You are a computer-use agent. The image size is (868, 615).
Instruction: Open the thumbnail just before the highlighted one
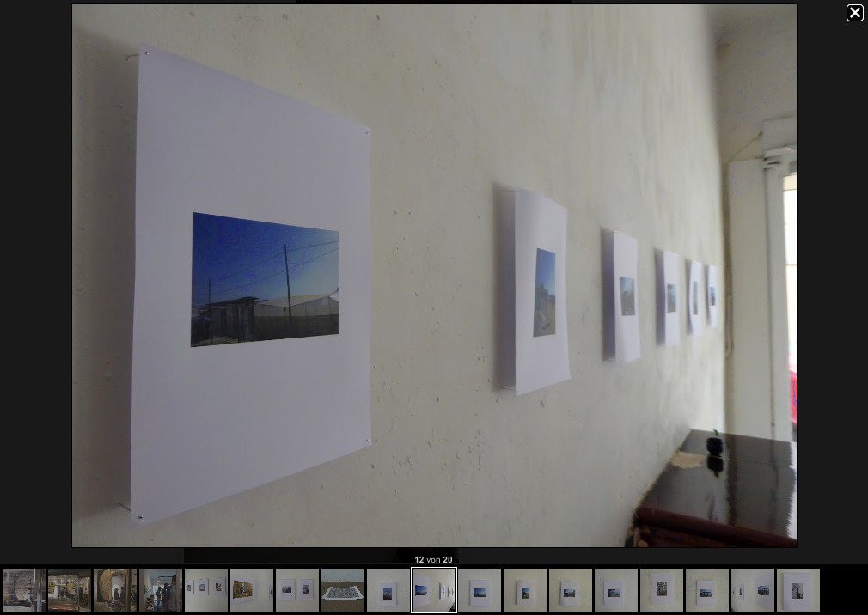[x=388, y=590]
